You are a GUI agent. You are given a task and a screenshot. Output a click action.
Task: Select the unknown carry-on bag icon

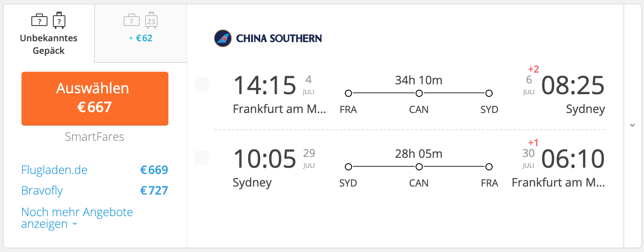[x=39, y=20]
